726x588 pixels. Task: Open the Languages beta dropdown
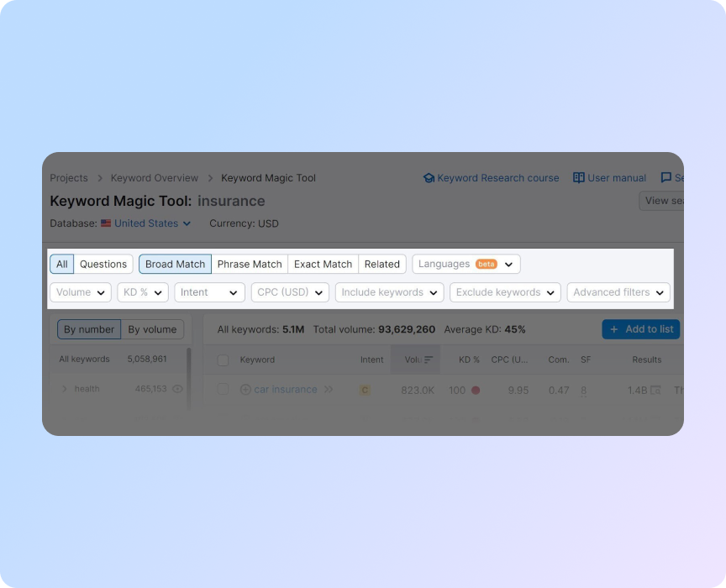(x=466, y=264)
